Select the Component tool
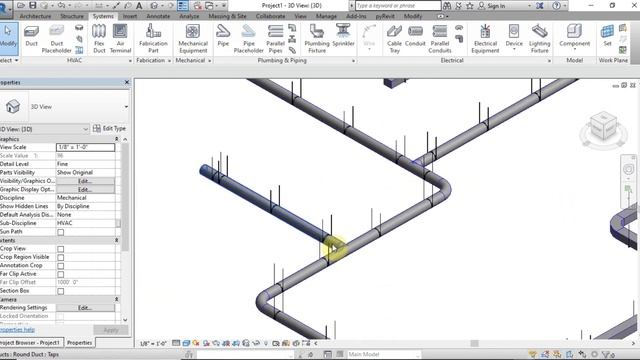This screenshot has width=640, height=360. (x=574, y=37)
